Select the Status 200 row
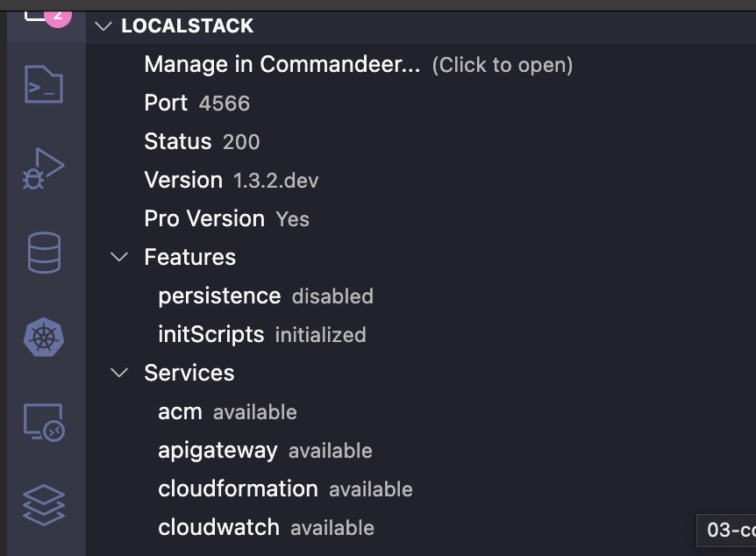This screenshot has width=756, height=556. (421, 142)
